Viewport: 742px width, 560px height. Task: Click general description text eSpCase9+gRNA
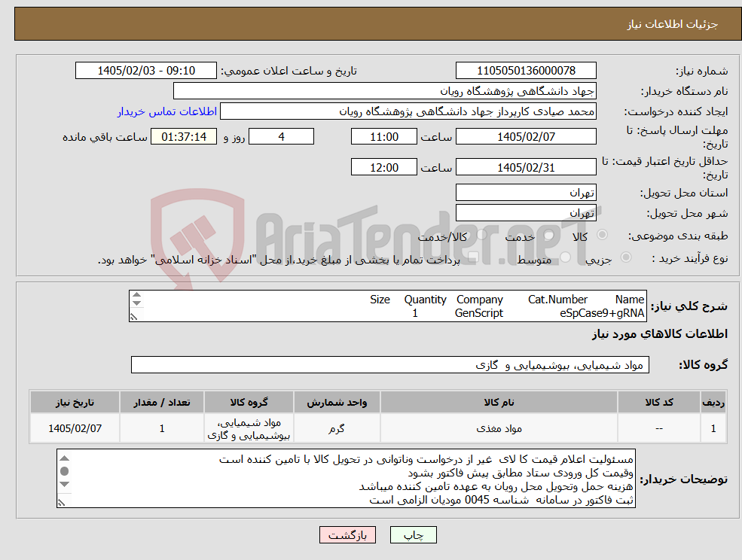click(x=602, y=313)
